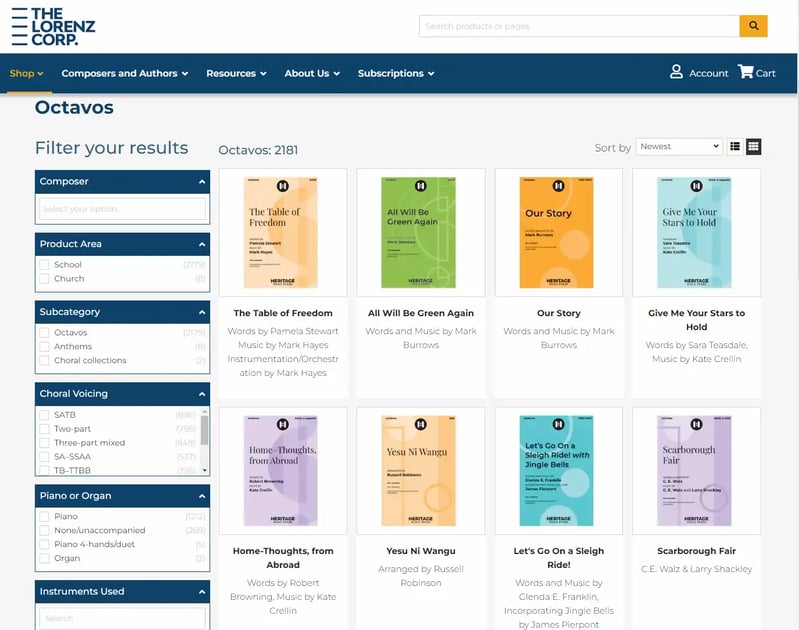Open the Subscriptions navigation menu
Screen dimensions: 799x630
pos(396,73)
